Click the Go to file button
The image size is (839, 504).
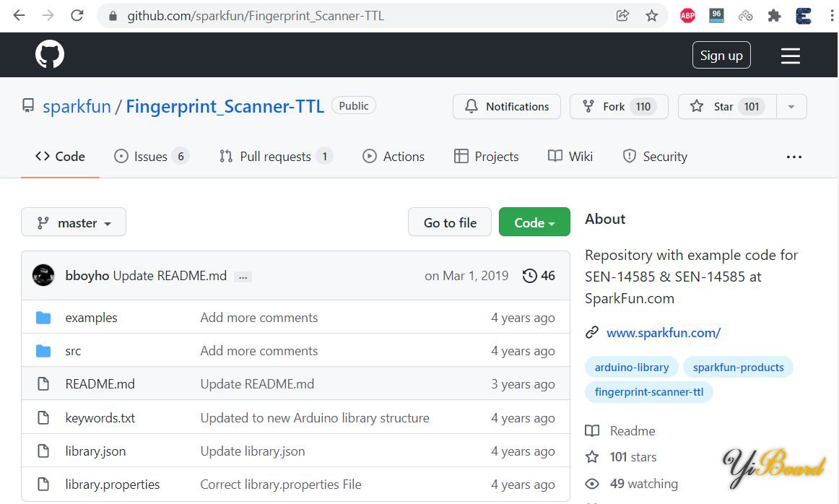[449, 222]
